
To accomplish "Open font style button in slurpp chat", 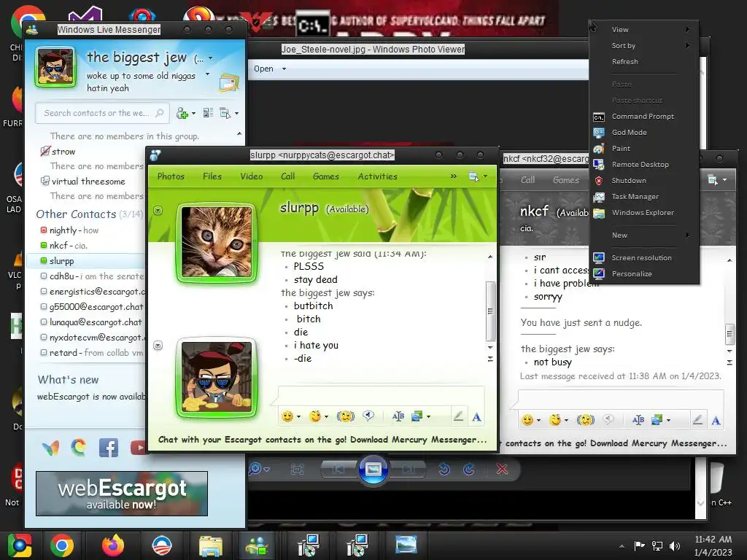I will pyautogui.click(x=398, y=416).
